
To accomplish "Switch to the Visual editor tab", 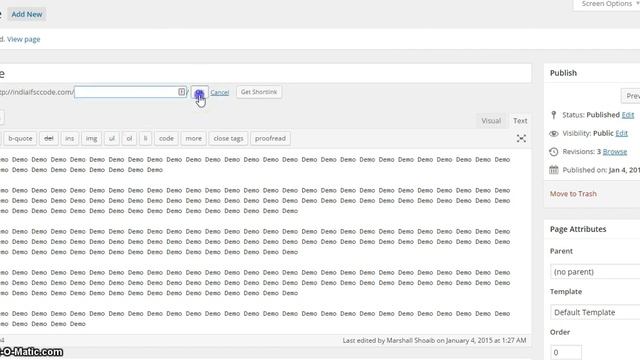I will (491, 121).
